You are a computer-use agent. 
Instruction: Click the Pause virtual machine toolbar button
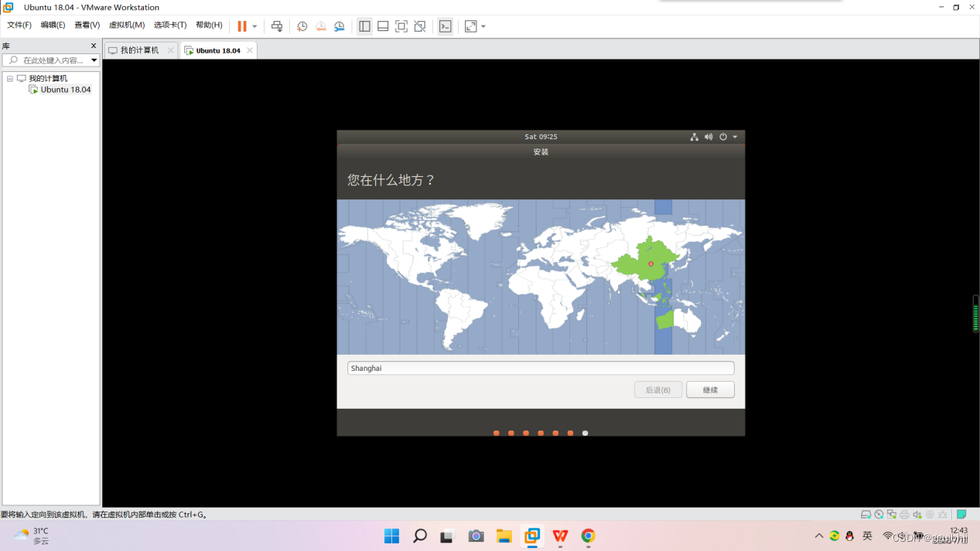(242, 26)
